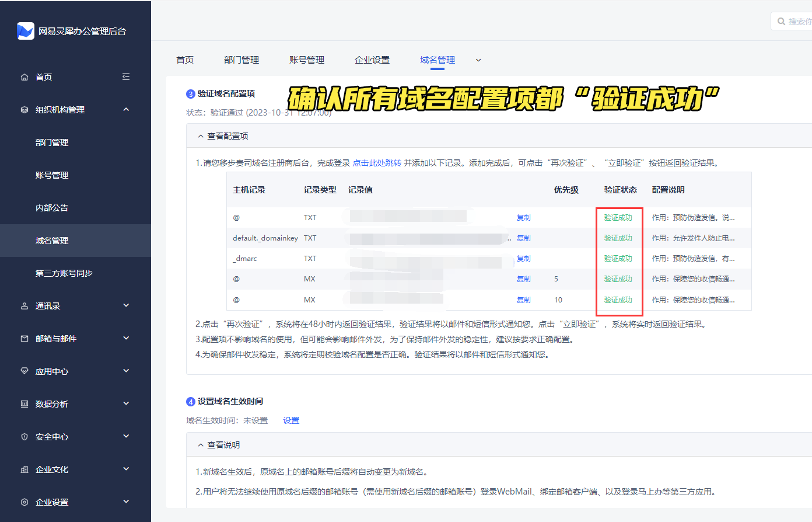
Task: Click the 点击此处跳转 link
Action: click(x=377, y=163)
